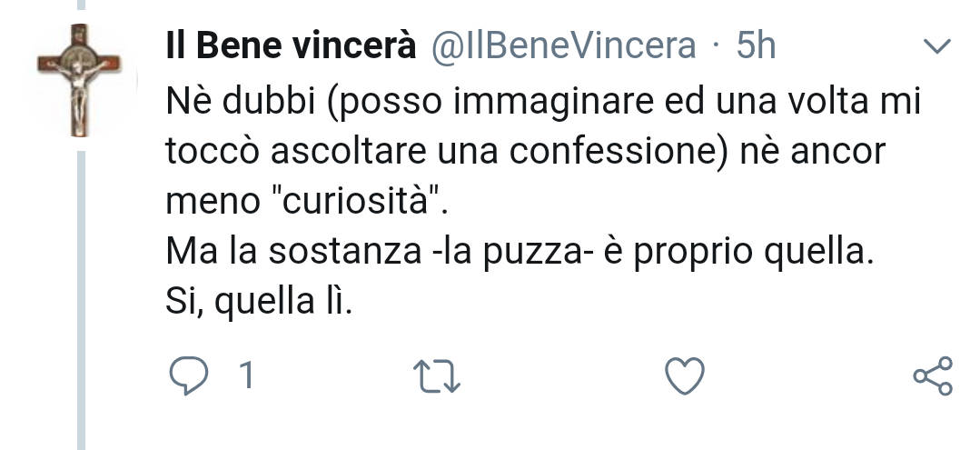Open the tweet by clicking "Nè dubbi" line
The height and width of the screenshot is (450, 980).
pos(543,102)
